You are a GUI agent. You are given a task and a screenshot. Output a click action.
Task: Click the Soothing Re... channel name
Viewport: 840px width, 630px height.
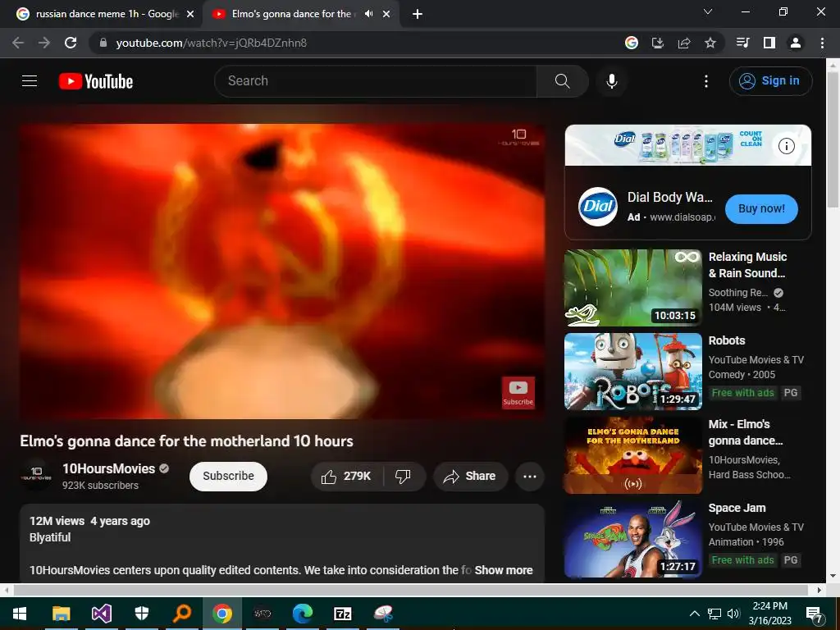(x=737, y=293)
